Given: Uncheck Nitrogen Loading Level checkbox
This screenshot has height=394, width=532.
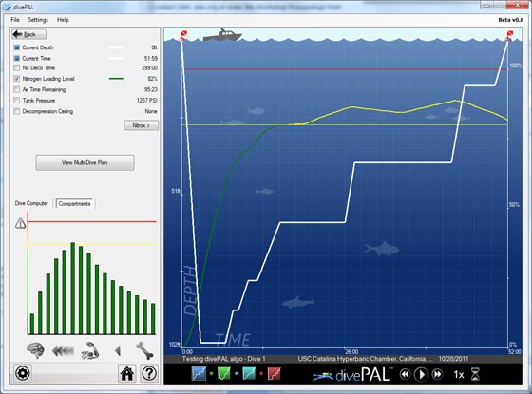Looking at the screenshot, I should pos(17,79).
